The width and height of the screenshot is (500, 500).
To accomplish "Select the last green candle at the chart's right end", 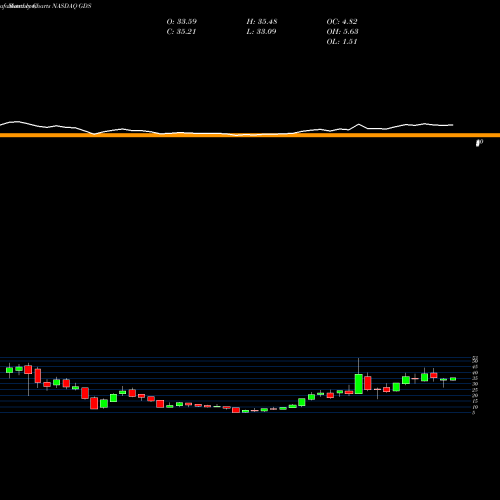I will coord(453,379).
